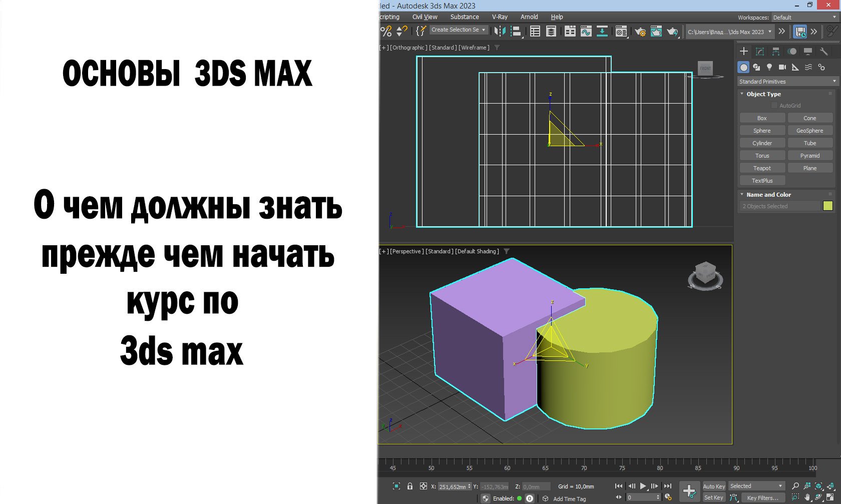841x504 pixels.
Task: Click the Box primitive button
Action: 762,118
